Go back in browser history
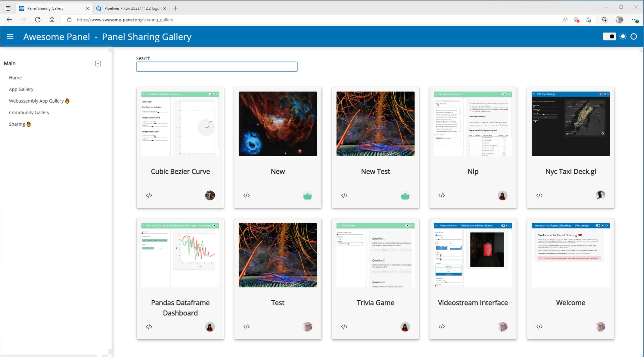Viewport: 644px width, 357px height. 9,20
